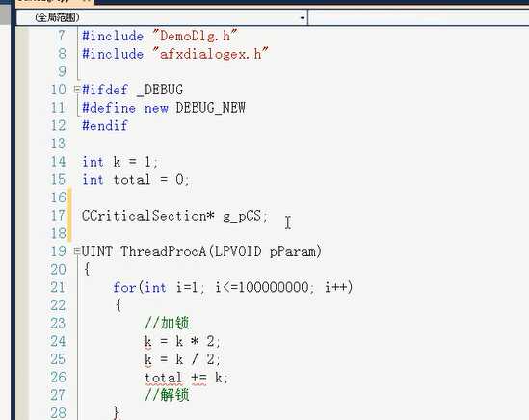Click the text #include "afxdialogex.h"
The image size is (529, 420).
click(x=175, y=53)
